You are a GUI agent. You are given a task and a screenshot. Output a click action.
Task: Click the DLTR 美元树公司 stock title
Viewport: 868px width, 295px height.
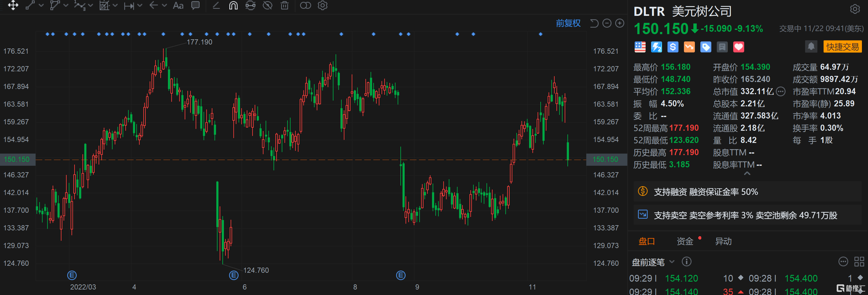pyautogui.click(x=683, y=12)
